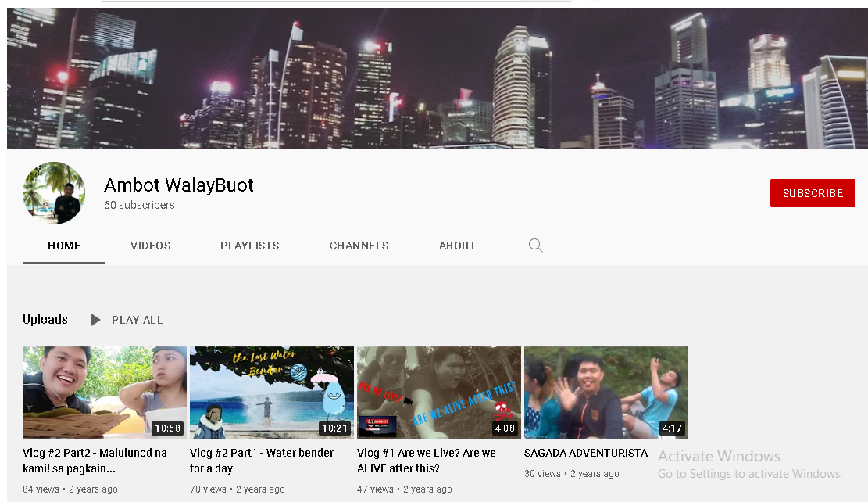This screenshot has width=868, height=502.
Task: Click title 'Vlog #2 Part2 - Malulunod na kami'
Action: coord(95,461)
